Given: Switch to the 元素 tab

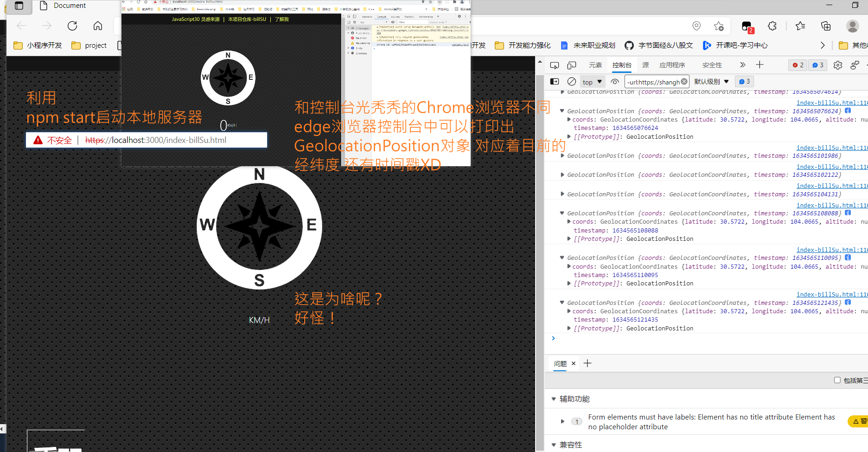Looking at the screenshot, I should coord(595,65).
